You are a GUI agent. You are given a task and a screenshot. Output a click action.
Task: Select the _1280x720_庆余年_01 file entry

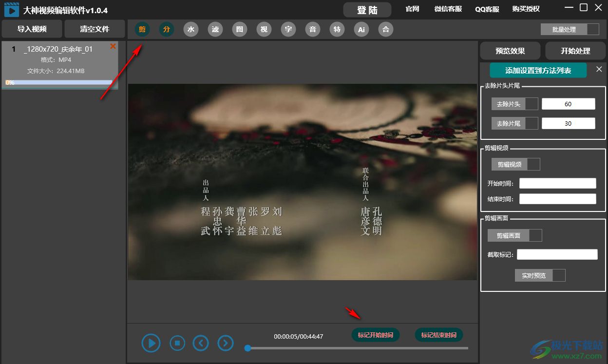[x=60, y=65]
